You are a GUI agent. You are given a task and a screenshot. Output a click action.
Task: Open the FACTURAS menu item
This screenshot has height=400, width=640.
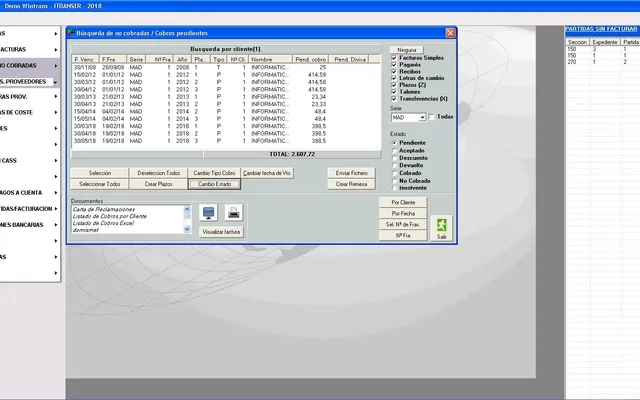coord(29,50)
